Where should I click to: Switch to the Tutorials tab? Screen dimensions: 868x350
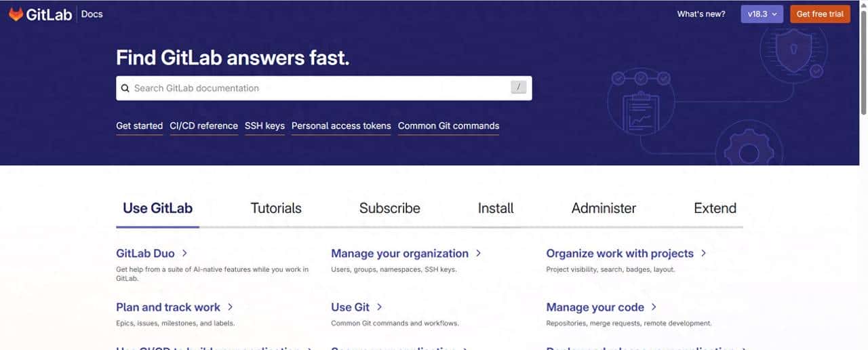276,208
